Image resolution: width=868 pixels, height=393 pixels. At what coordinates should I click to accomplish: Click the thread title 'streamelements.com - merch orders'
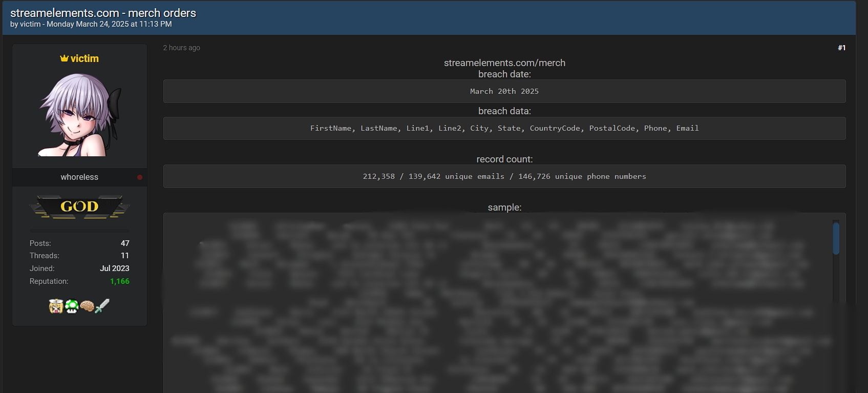pos(103,13)
